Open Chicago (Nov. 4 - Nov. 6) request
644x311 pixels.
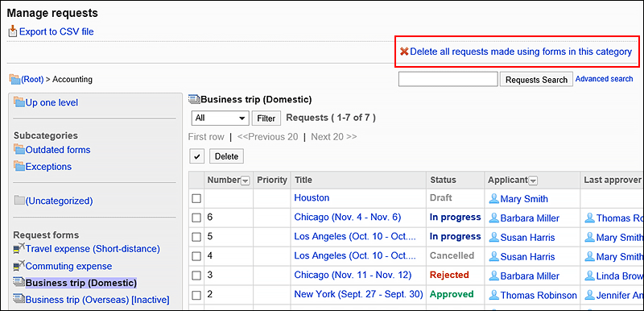click(348, 217)
